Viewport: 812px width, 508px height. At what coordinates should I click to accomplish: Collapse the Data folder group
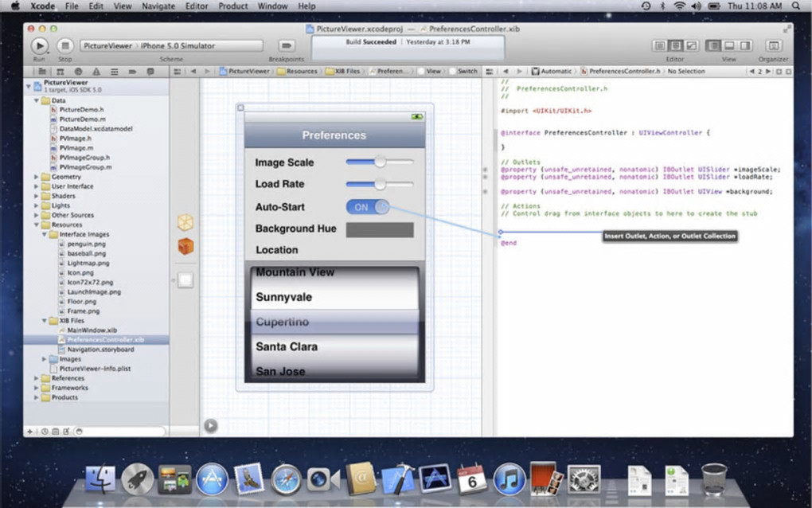37,101
